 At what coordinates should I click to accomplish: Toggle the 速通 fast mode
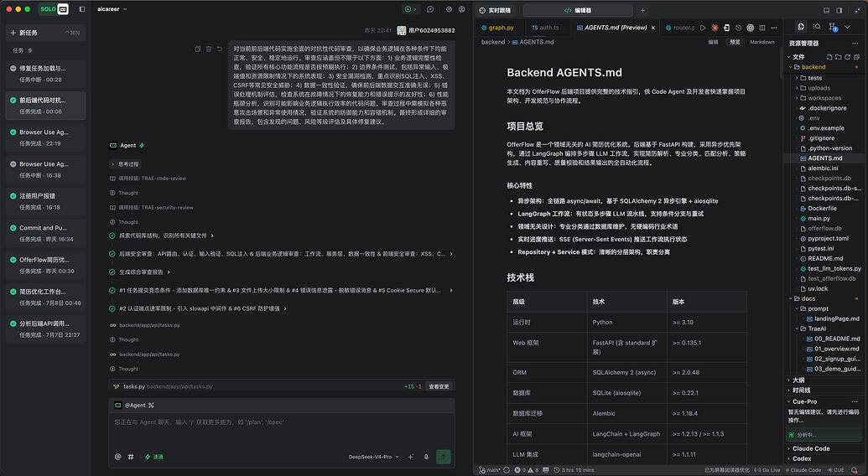click(154, 457)
